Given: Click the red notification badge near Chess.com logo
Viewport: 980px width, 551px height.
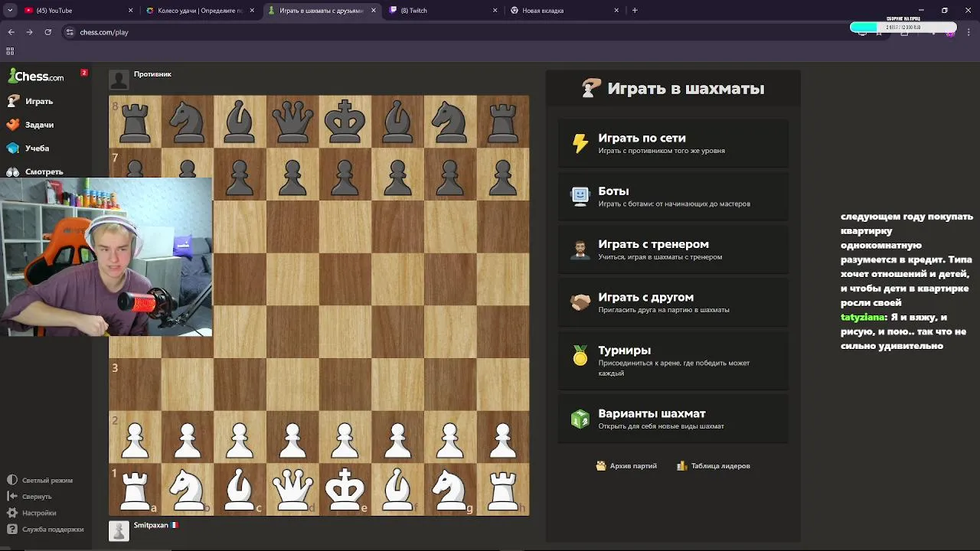Looking at the screenshot, I should coord(84,73).
